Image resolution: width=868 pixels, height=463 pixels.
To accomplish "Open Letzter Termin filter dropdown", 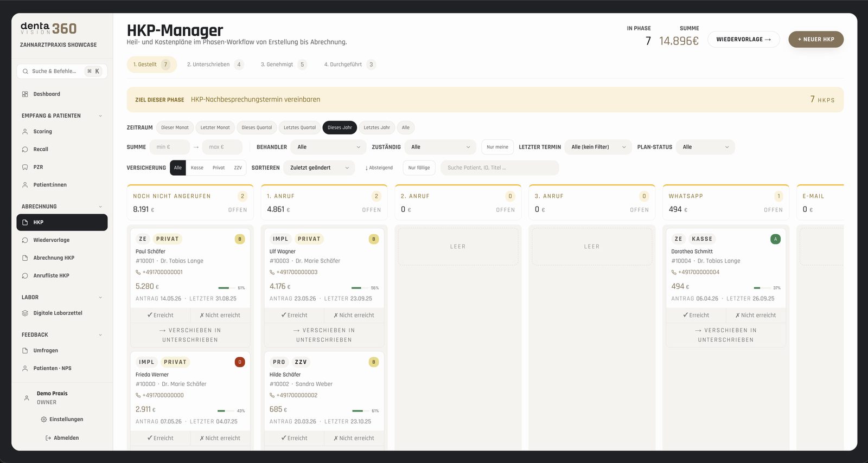I will point(598,147).
